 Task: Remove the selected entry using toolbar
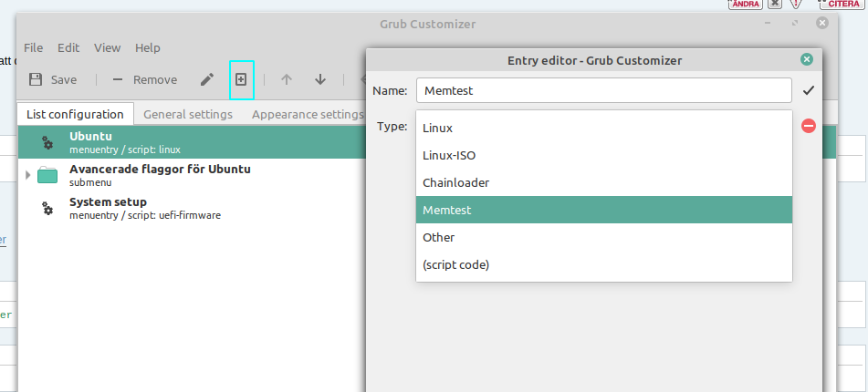144,79
